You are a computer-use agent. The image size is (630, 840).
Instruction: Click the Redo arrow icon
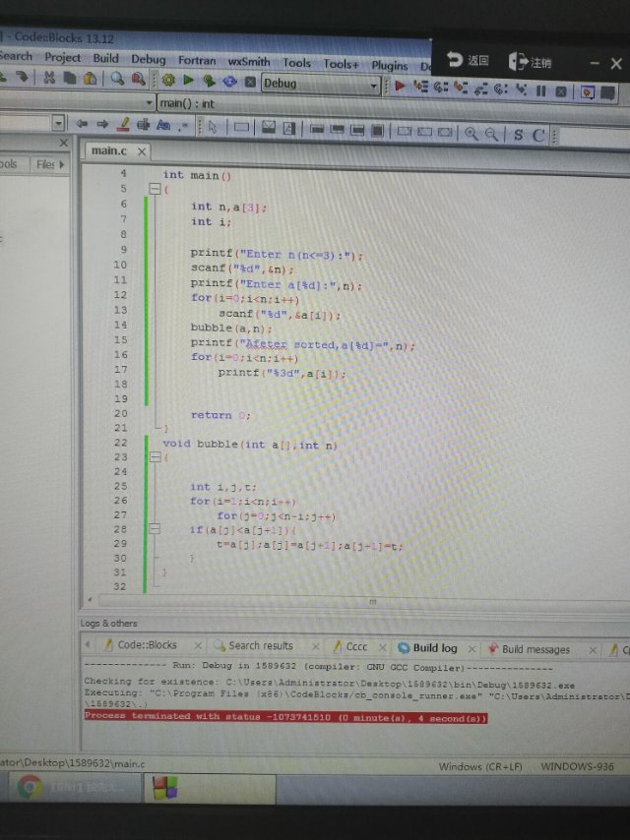pos(21,77)
